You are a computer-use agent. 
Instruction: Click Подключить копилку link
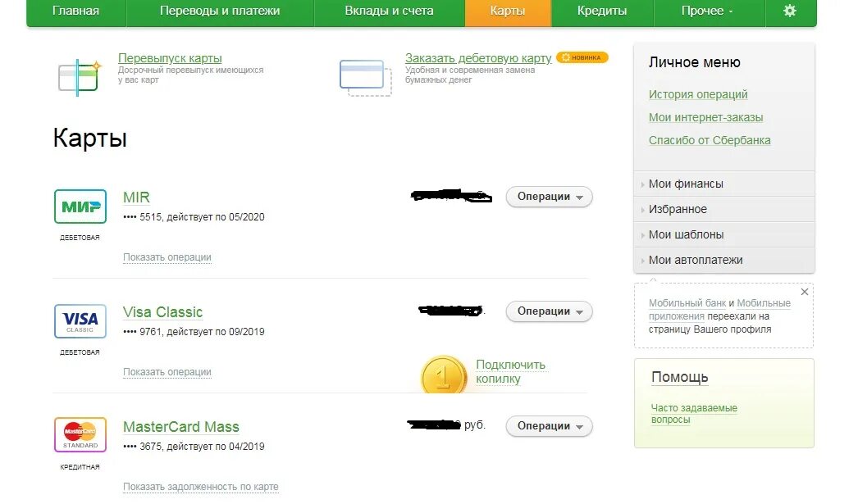510,372
